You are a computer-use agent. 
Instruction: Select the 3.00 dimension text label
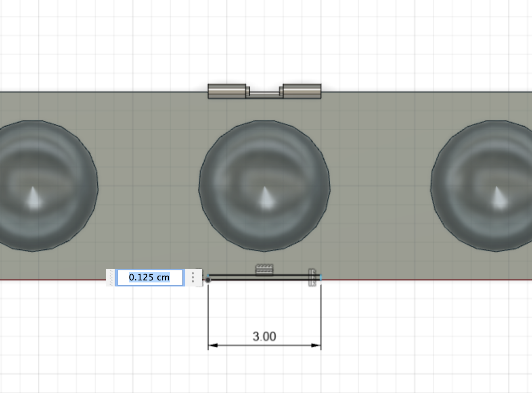(264, 336)
